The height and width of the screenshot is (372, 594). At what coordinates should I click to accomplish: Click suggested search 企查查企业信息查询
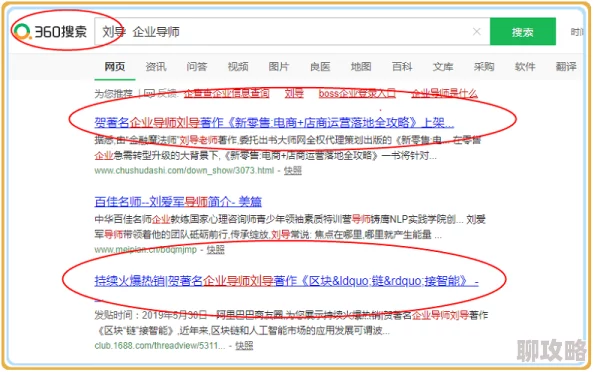pyautogui.click(x=227, y=93)
